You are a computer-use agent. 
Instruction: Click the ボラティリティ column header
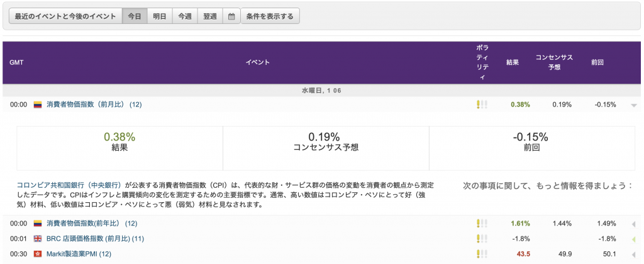click(482, 62)
